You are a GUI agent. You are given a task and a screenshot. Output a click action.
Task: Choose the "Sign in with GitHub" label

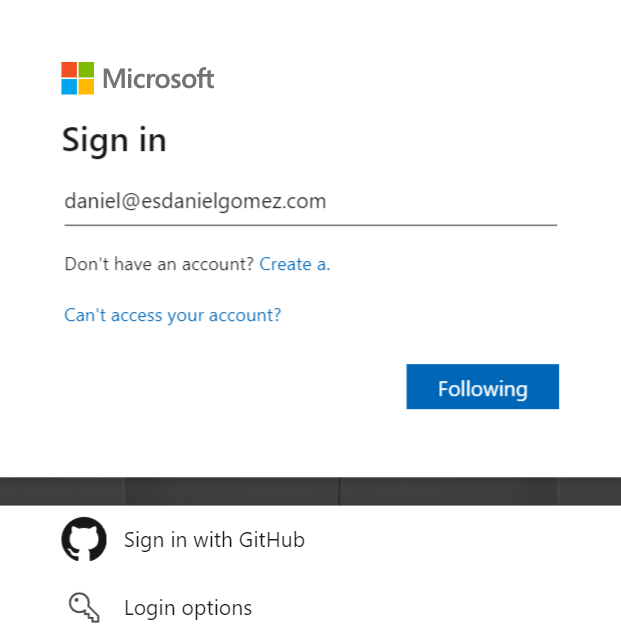click(x=214, y=540)
